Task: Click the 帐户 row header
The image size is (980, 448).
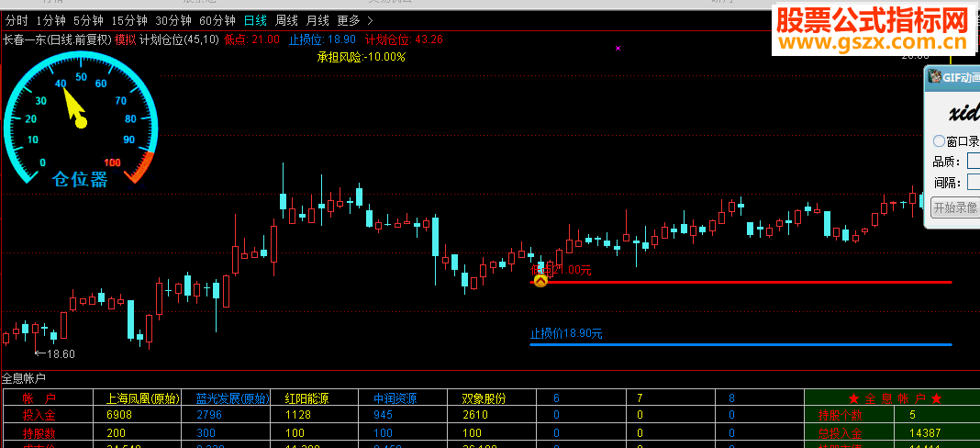Action: coord(39,398)
